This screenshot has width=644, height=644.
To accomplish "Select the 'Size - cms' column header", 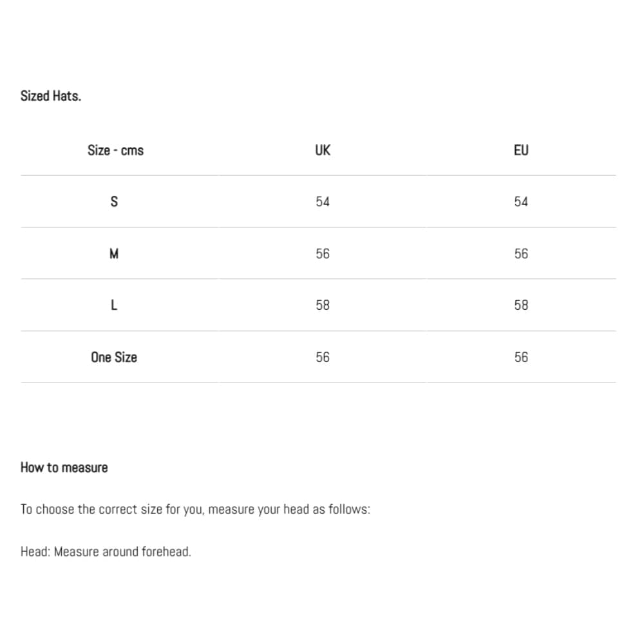I will click(x=115, y=150).
